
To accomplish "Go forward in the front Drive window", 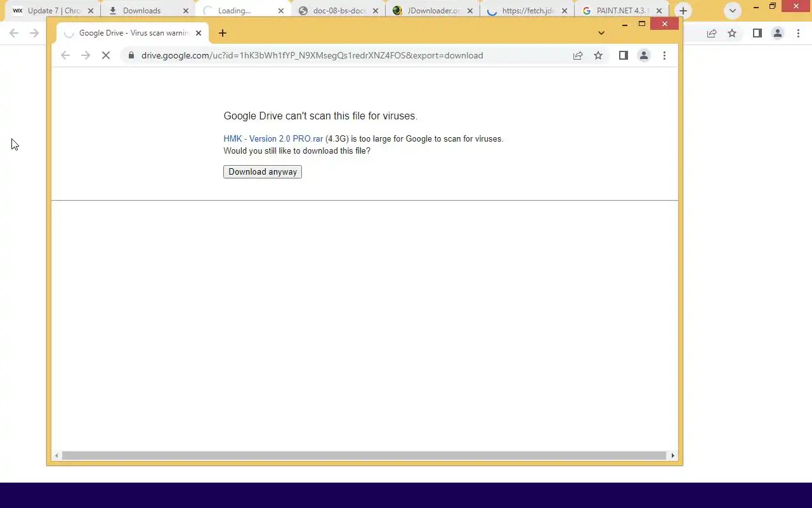I will click(86, 55).
